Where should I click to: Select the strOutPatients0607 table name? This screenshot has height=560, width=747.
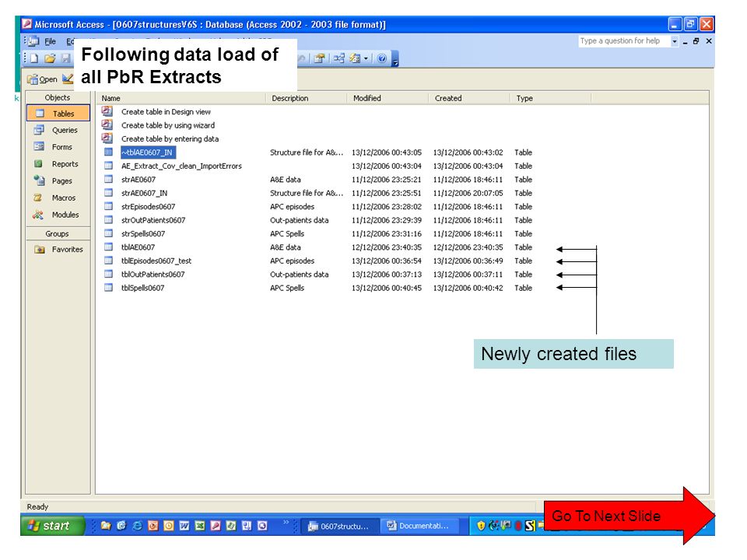click(153, 220)
